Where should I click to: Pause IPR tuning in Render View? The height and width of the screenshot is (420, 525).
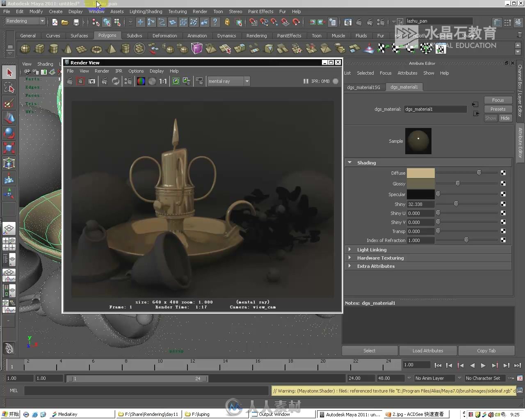[306, 81]
